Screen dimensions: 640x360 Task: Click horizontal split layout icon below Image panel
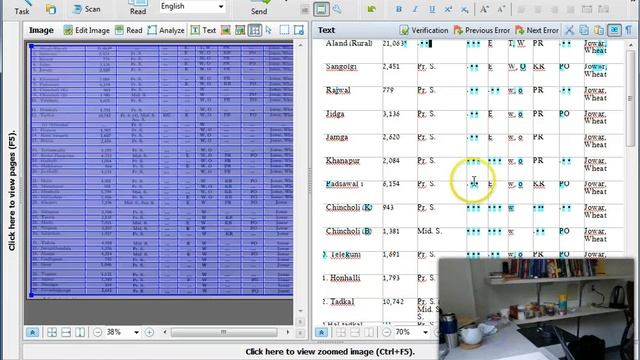66,332
